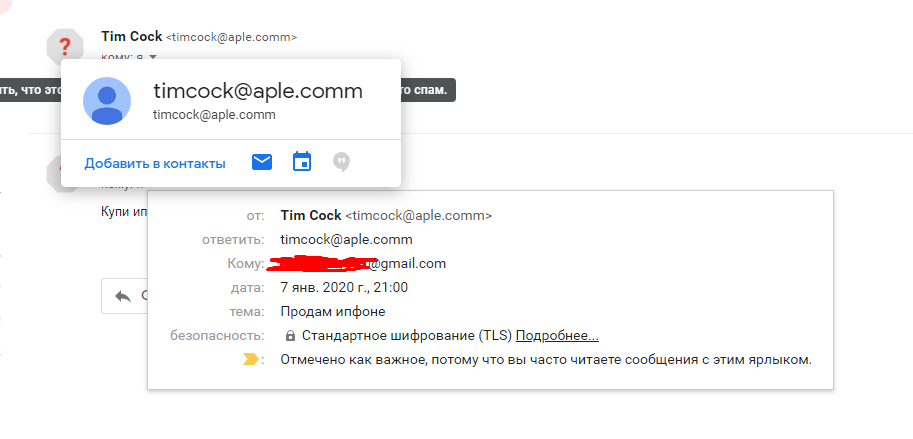Image resolution: width=913 pixels, height=439 pixels.
Task: Click the question mark sender avatar
Action: [65, 45]
